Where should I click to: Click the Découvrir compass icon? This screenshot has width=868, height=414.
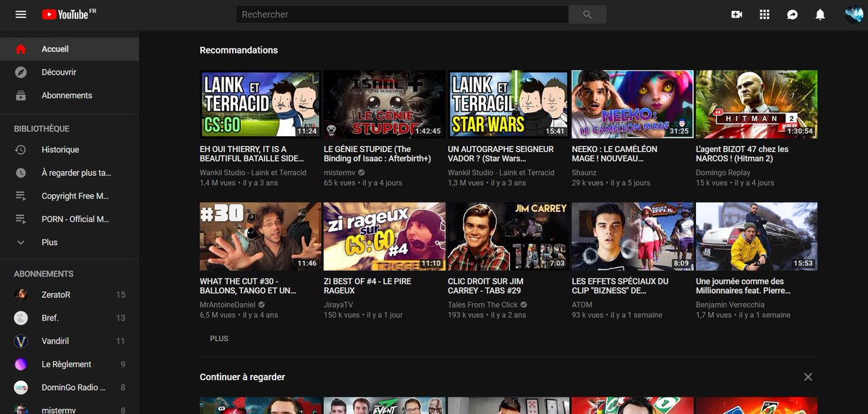click(x=21, y=72)
